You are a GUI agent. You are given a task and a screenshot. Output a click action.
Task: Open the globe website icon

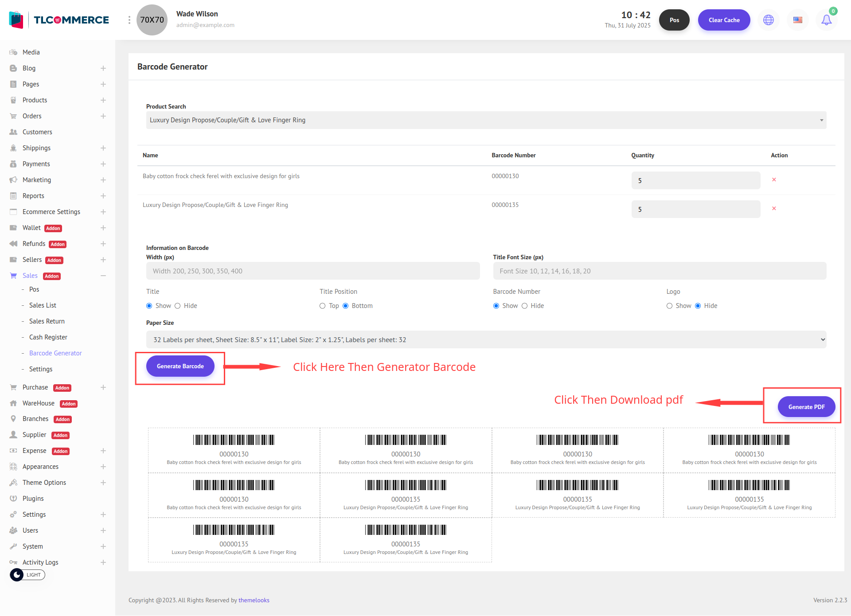tap(769, 20)
